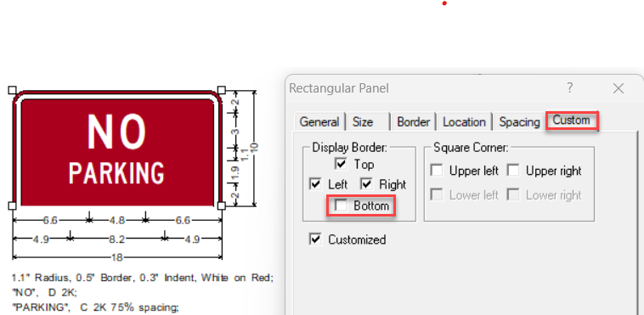Screen dimensions: 644x315
Task: Click the disabled Lower right checkbox
Action: click(513, 194)
